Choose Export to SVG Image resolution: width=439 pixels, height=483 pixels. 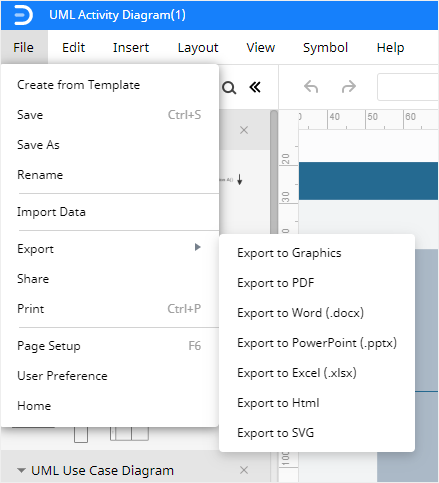point(317,433)
